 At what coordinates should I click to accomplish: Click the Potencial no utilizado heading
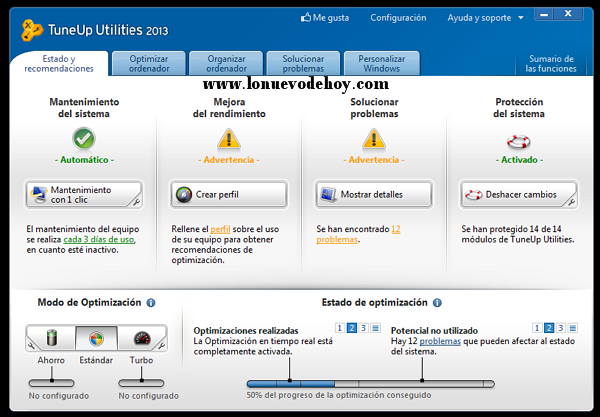point(434,331)
